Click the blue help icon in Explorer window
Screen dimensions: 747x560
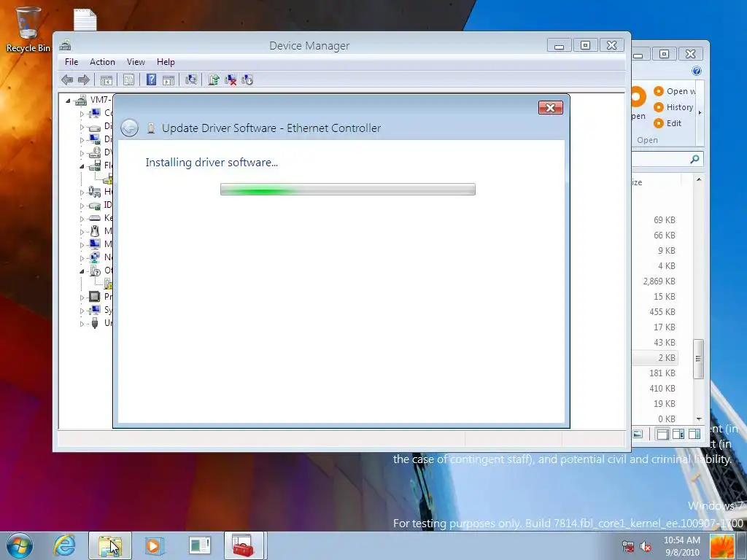(697, 71)
